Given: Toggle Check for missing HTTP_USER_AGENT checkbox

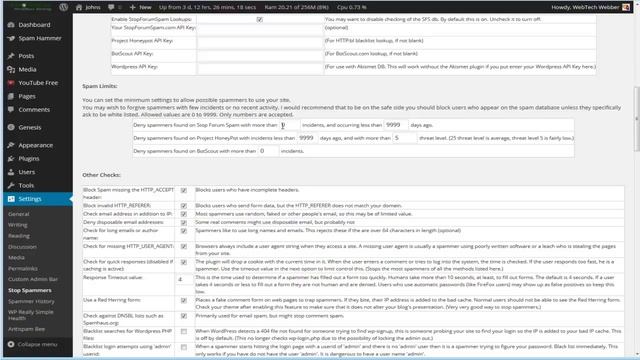Looking at the screenshot, I should point(184,246).
